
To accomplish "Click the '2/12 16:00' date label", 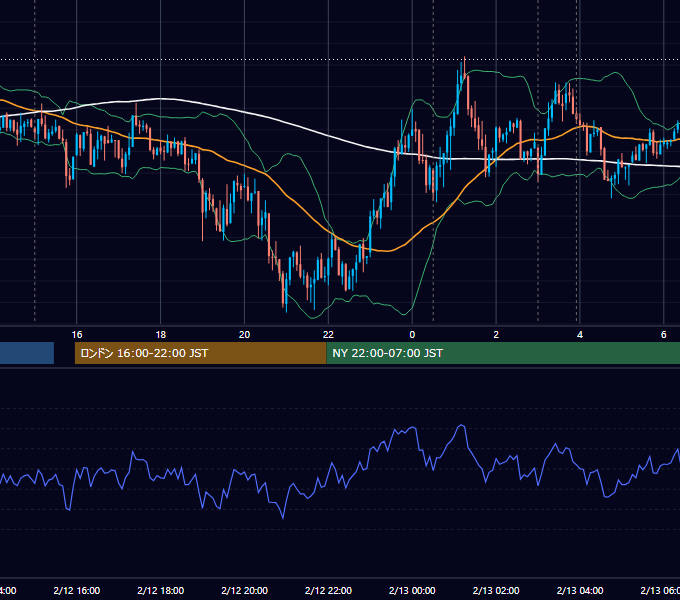I will pos(77,590).
